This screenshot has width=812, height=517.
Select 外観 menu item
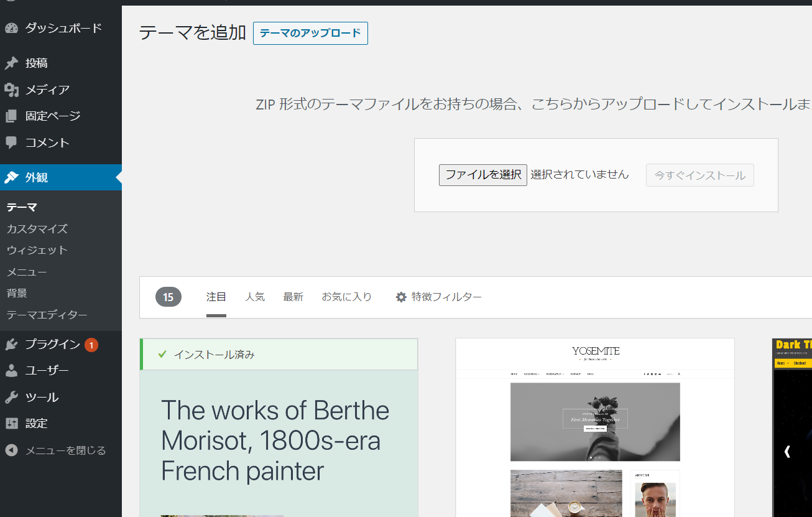(x=61, y=177)
